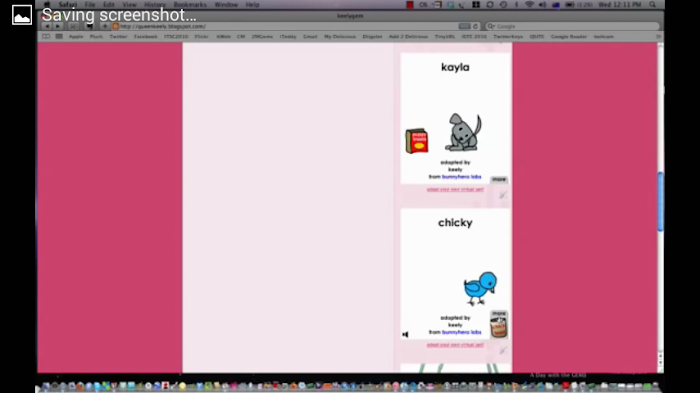Viewport: 700px width, 393px height.
Task: Click the Safari forward arrow button
Action: [x=58, y=26]
